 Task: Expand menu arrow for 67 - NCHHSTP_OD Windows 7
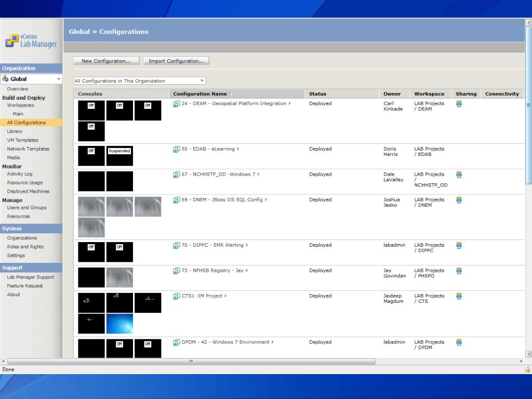(259, 175)
